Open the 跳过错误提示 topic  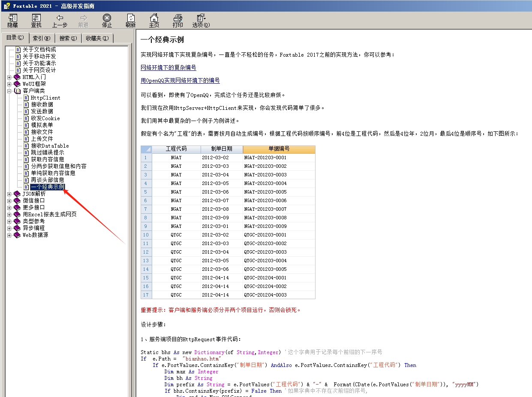coord(48,153)
